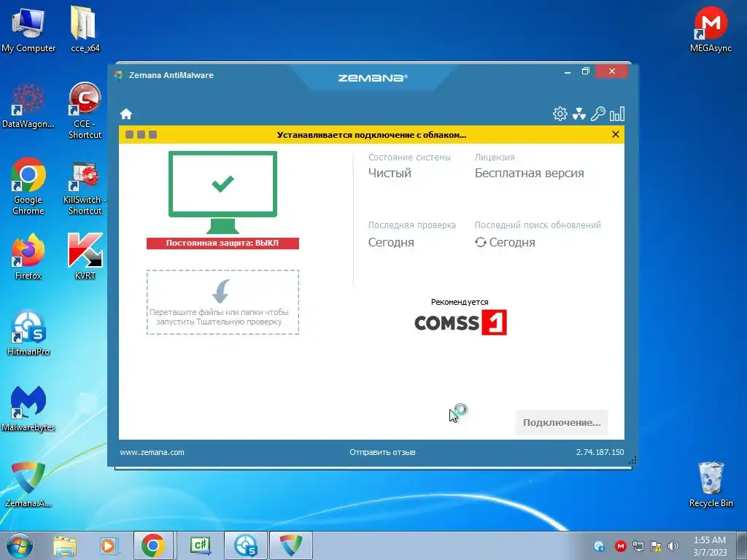Click globe update icon in system tray
Image resolution: width=747 pixels, height=560 pixels.
600,546
